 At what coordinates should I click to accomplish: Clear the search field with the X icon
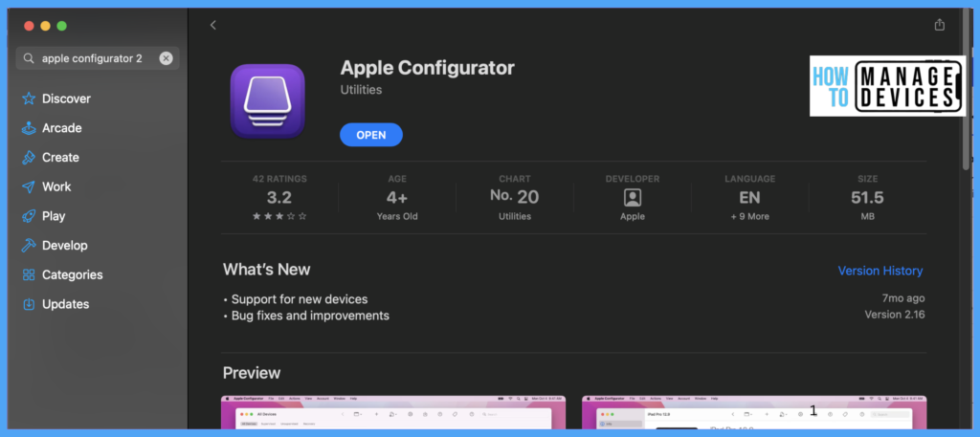point(166,58)
